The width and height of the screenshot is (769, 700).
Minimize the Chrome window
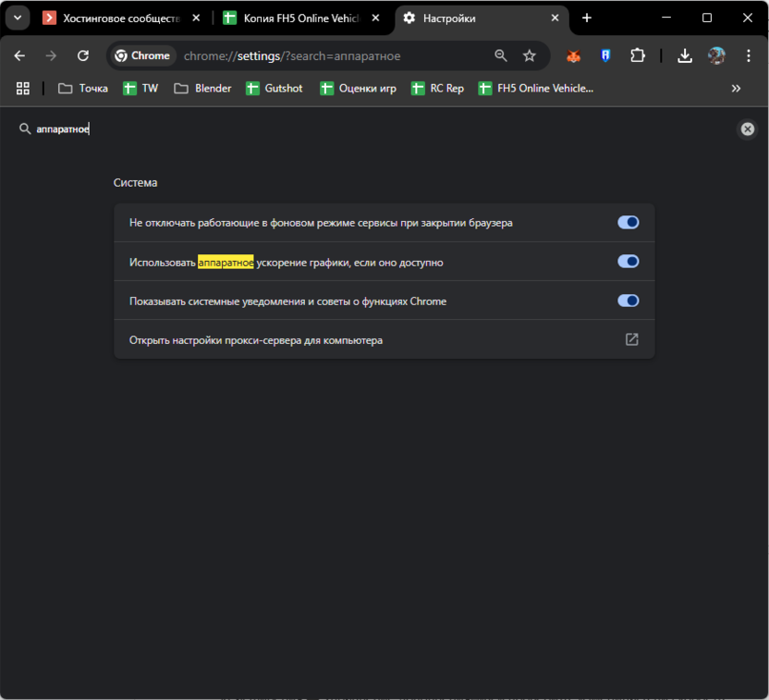(x=666, y=18)
